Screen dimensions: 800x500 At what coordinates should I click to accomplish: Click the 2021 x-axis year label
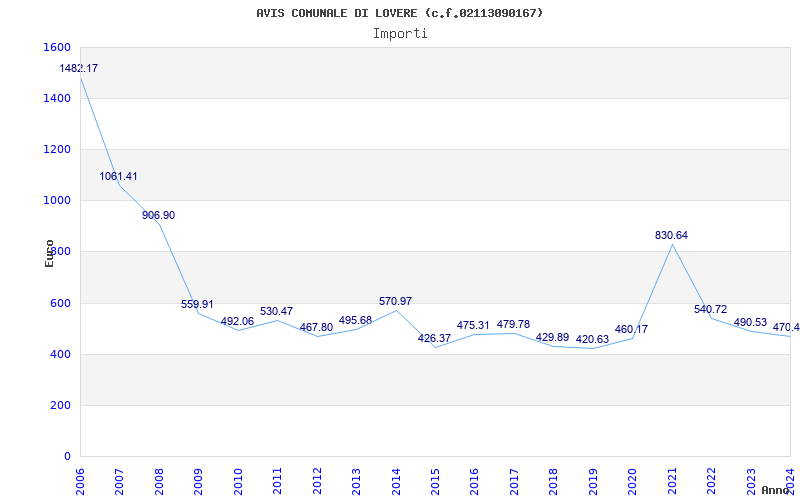point(672,480)
